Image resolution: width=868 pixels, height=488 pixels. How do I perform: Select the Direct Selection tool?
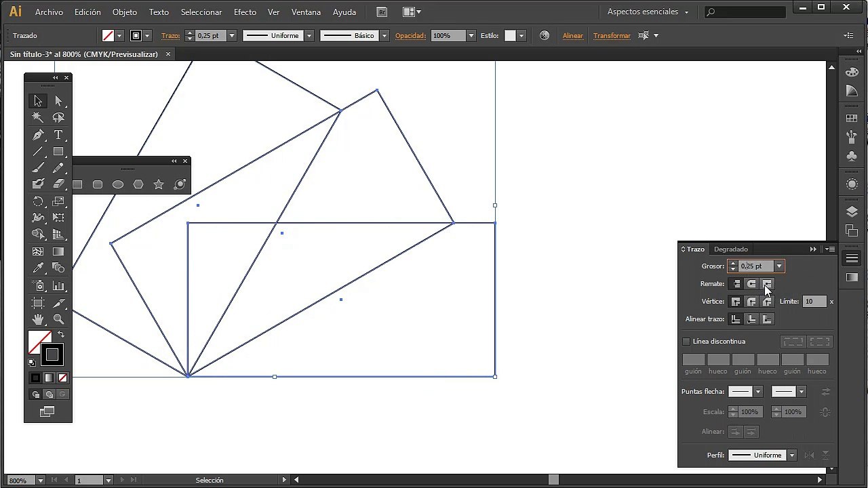(58, 101)
